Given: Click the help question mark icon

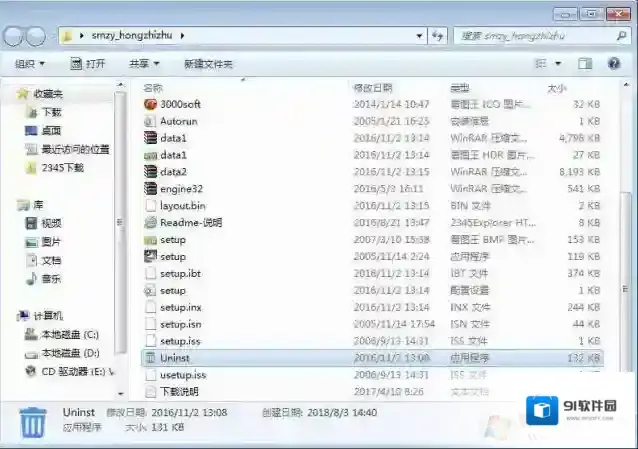Looking at the screenshot, I should (x=614, y=63).
